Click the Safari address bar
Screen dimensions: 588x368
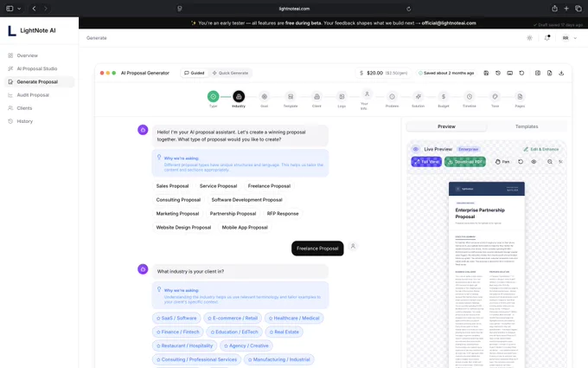[294, 9]
